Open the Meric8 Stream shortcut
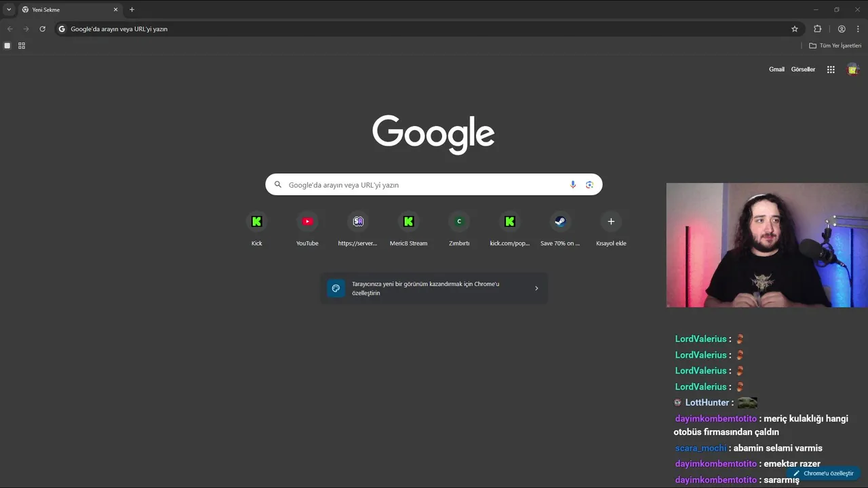868x488 pixels. pyautogui.click(x=408, y=229)
